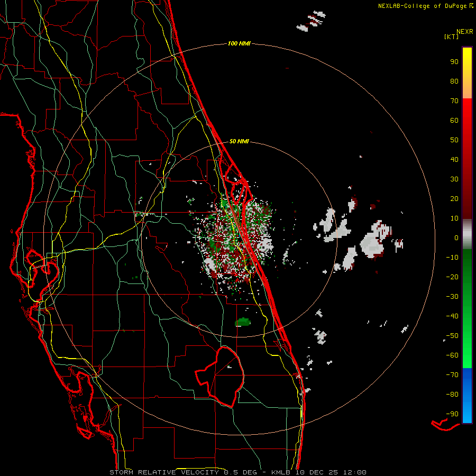Click the -30 value on velocity scale
This screenshot has height=476, width=476.
(x=452, y=297)
